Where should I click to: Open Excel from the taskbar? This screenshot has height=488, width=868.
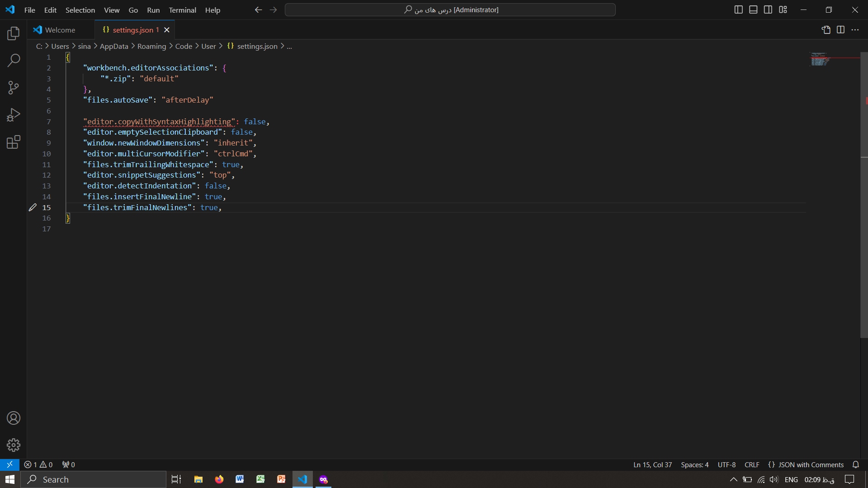point(260,479)
